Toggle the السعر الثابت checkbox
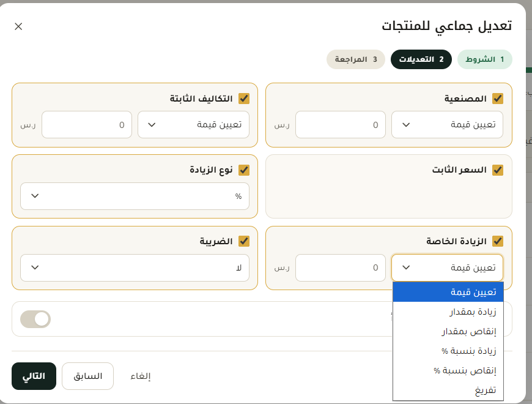 tap(498, 170)
